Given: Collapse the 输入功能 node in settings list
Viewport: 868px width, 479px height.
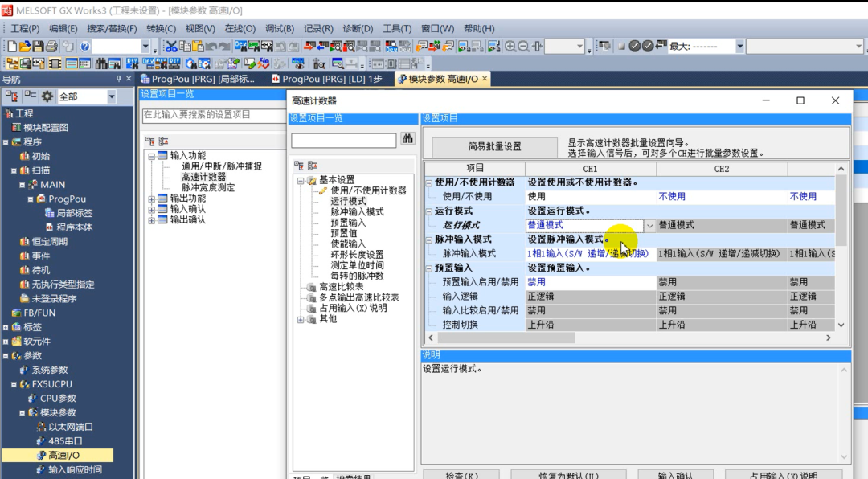Looking at the screenshot, I should click(x=152, y=156).
